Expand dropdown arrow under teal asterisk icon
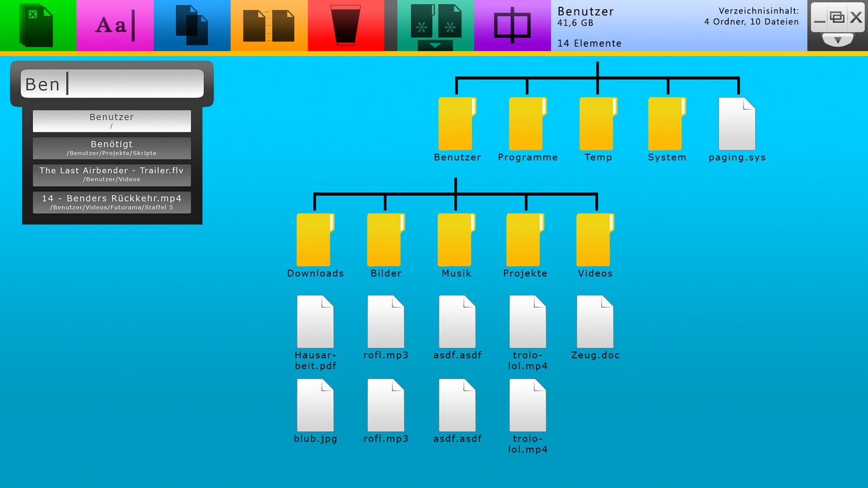 435,46
